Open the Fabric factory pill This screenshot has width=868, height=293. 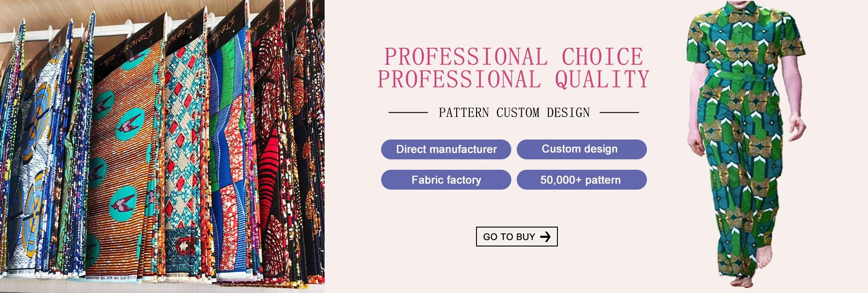446,180
